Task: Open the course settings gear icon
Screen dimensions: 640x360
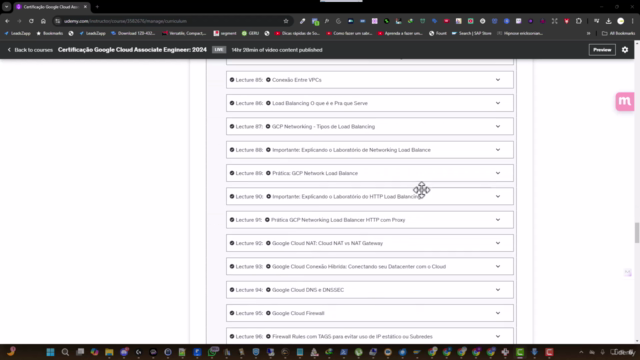Action: [x=625, y=50]
